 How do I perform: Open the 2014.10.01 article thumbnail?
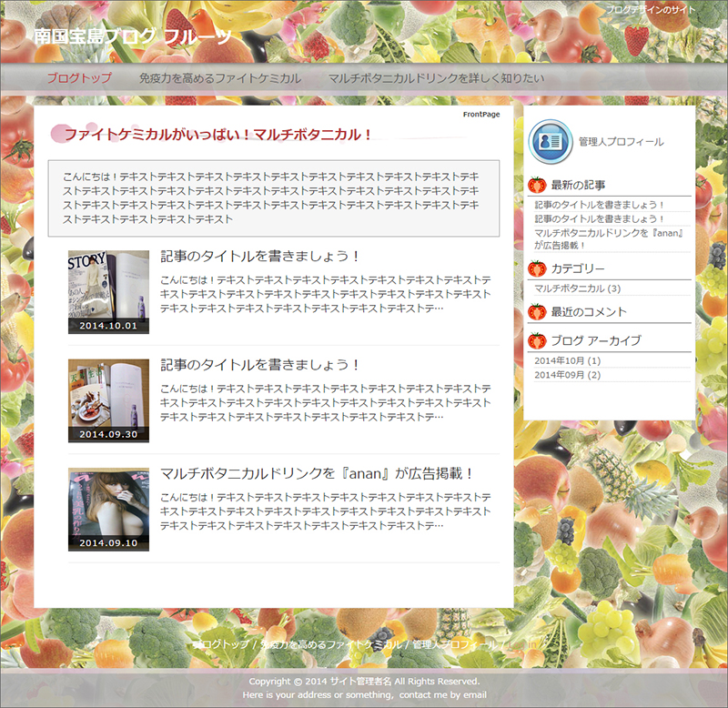tap(108, 292)
